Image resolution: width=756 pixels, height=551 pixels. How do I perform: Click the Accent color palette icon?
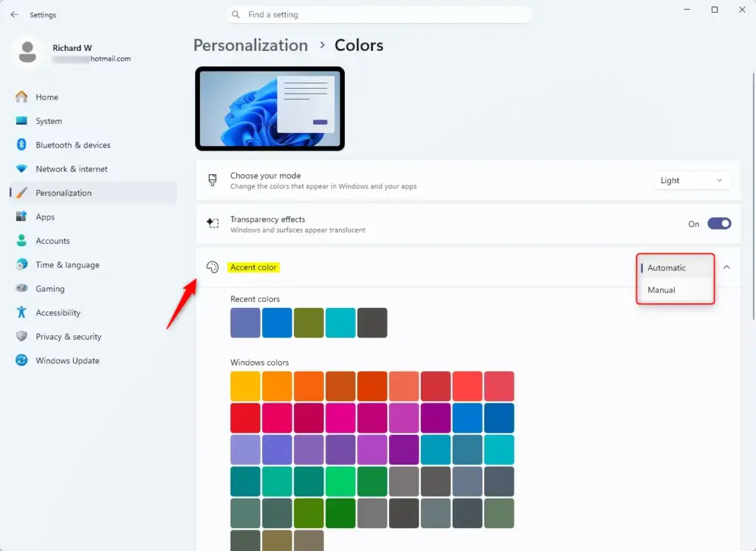point(212,267)
